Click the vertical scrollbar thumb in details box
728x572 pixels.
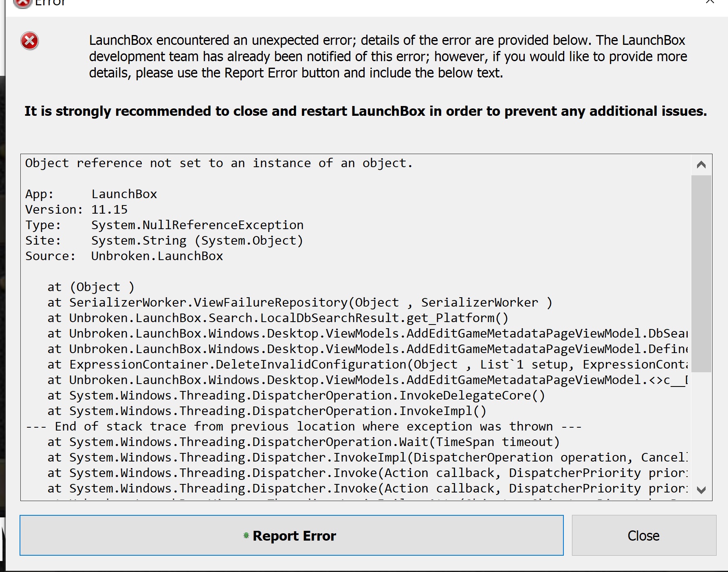[x=701, y=274]
